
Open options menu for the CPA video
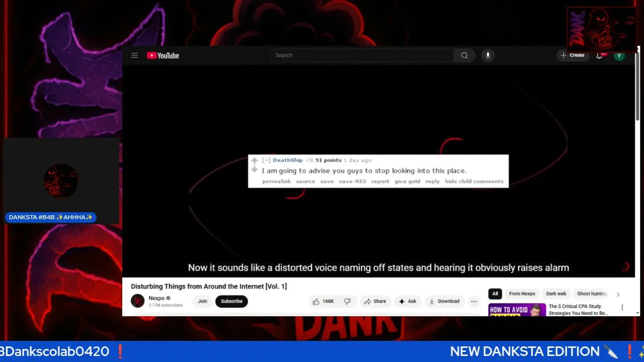coord(622,307)
